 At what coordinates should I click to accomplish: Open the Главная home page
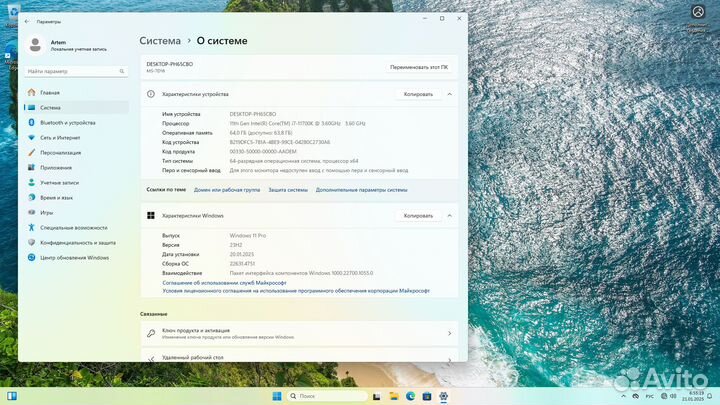(76, 92)
